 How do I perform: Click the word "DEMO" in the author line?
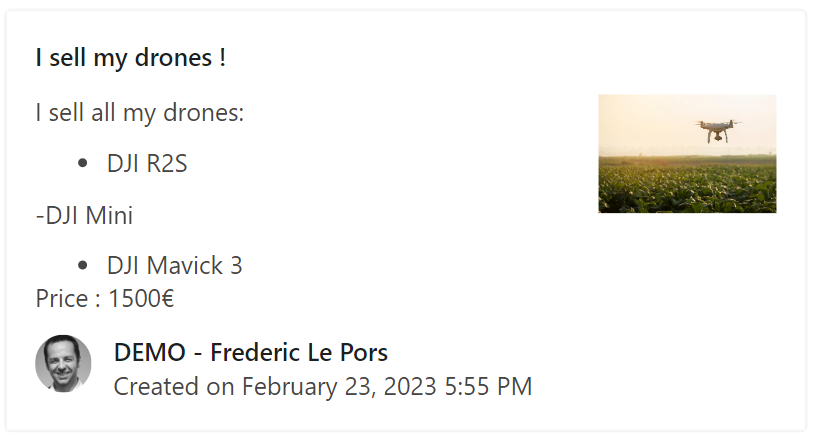pos(149,352)
